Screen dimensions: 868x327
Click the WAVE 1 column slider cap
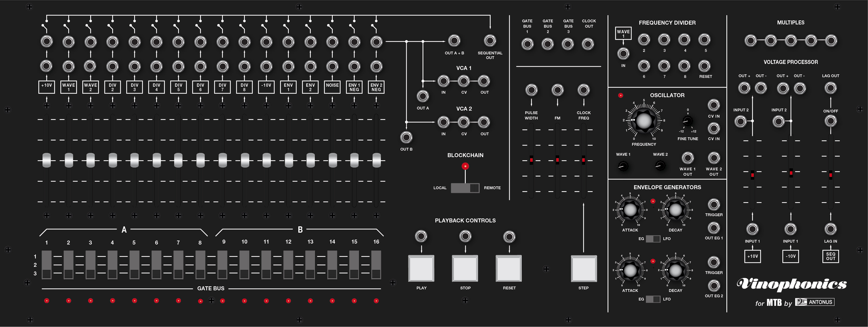(69, 160)
